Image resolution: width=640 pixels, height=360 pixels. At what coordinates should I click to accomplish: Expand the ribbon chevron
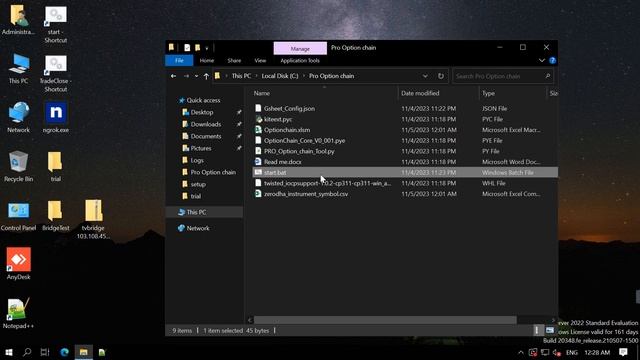[542, 60]
